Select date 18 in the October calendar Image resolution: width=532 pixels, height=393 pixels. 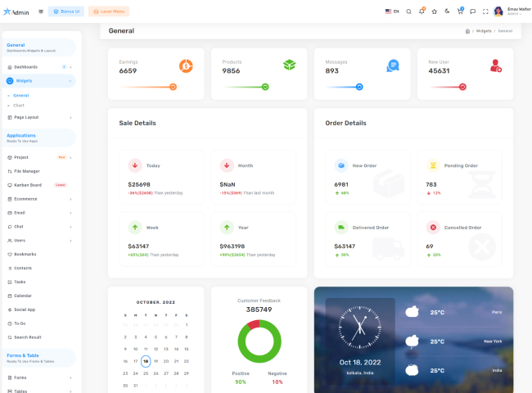(x=145, y=361)
